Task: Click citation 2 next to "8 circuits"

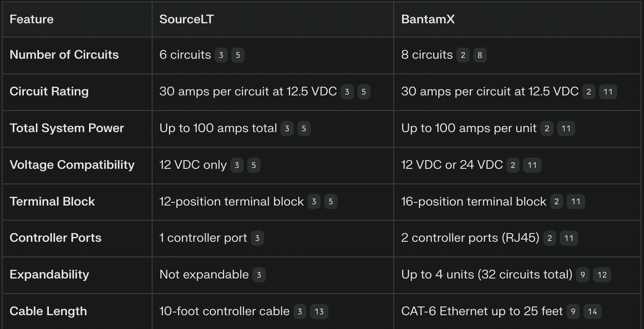Action: (x=463, y=55)
